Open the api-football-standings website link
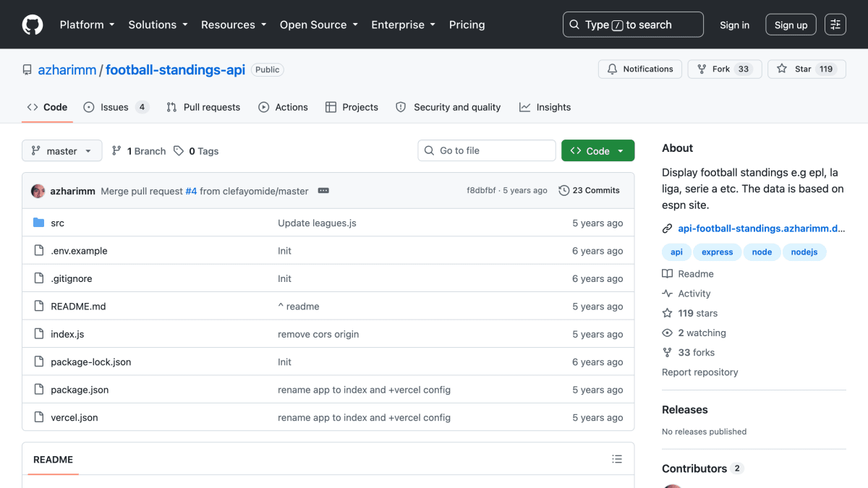The image size is (868, 488). (x=762, y=228)
